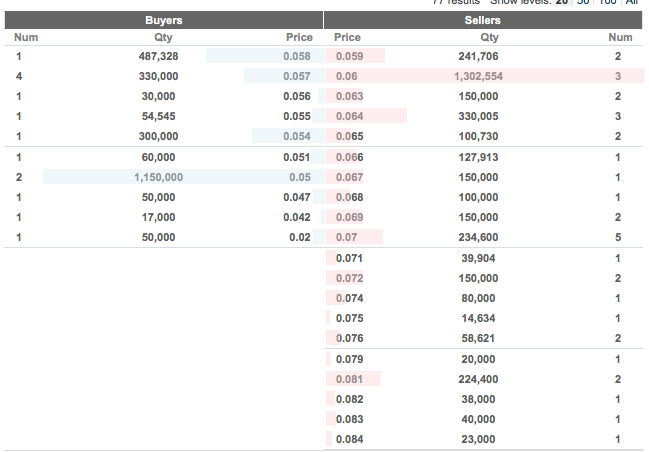Select buyer price 0.054

(x=297, y=136)
